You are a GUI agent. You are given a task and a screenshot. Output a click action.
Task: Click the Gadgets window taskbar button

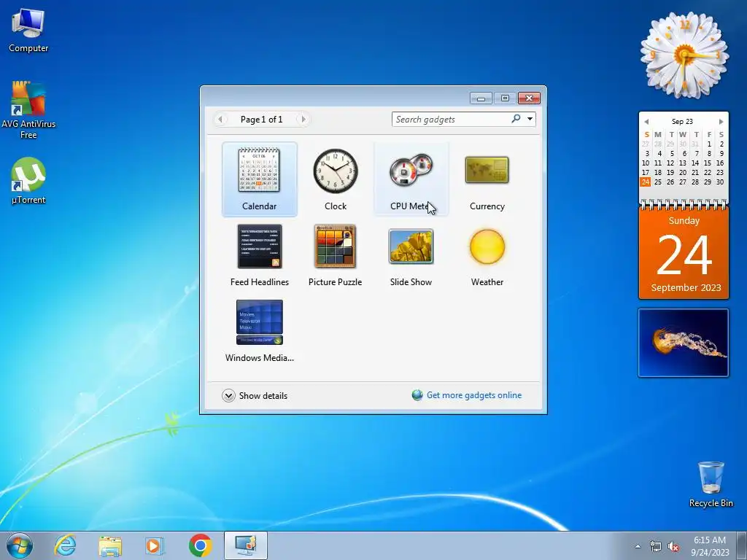point(246,545)
